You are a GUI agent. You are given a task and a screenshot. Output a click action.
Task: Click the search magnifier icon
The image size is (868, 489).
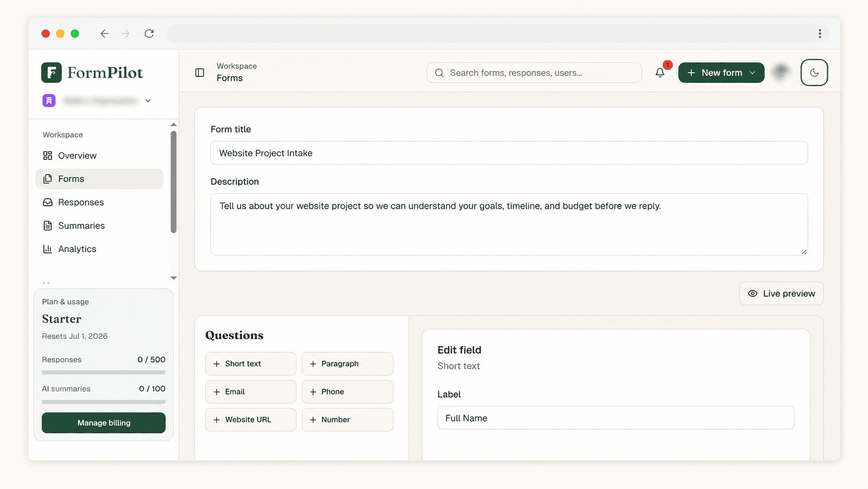pyautogui.click(x=439, y=73)
